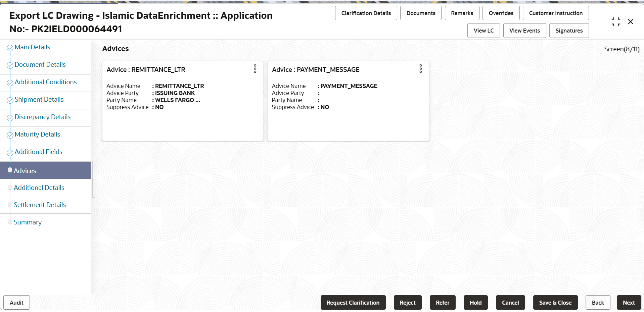Go to Main Details section
Viewport: 644px width, 312px height.
32,47
